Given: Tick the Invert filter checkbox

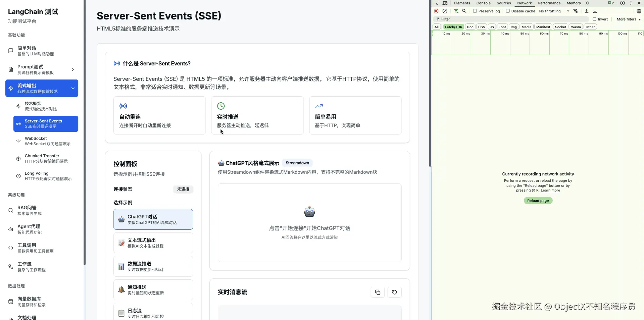Looking at the screenshot, I should point(594,19).
